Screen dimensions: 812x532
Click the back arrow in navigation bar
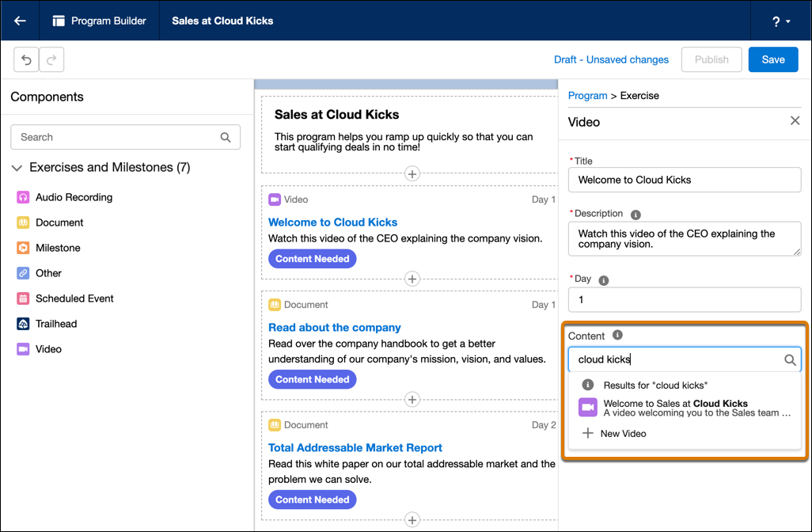click(x=18, y=21)
